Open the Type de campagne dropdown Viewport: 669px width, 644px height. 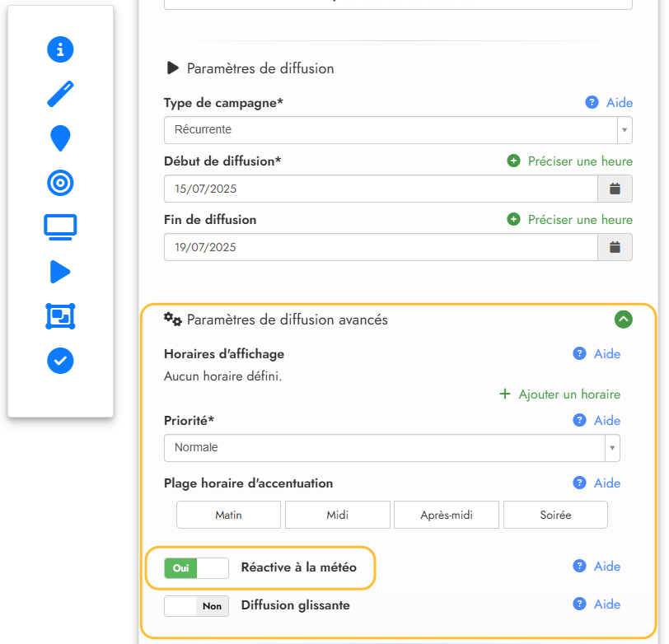(398, 130)
